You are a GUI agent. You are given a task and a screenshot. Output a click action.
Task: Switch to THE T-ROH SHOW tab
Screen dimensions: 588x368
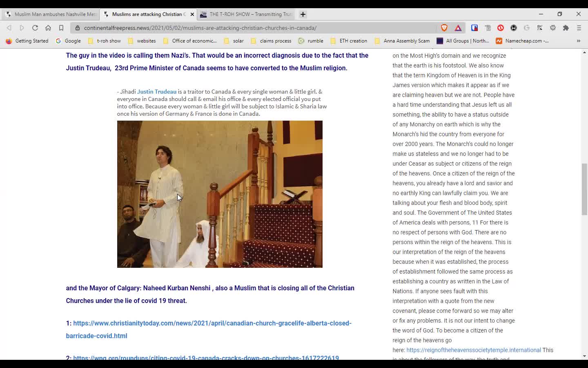point(246,14)
